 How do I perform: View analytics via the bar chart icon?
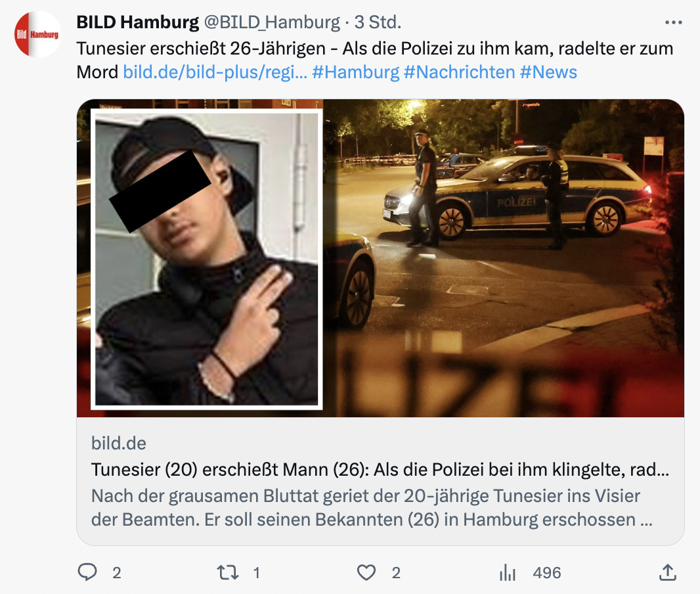[507, 572]
